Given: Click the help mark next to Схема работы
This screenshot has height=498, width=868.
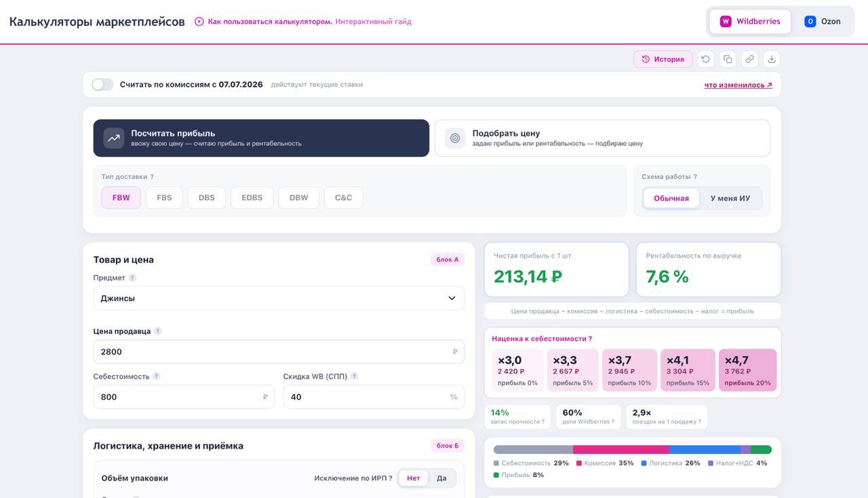Looking at the screenshot, I should pyautogui.click(x=695, y=176).
